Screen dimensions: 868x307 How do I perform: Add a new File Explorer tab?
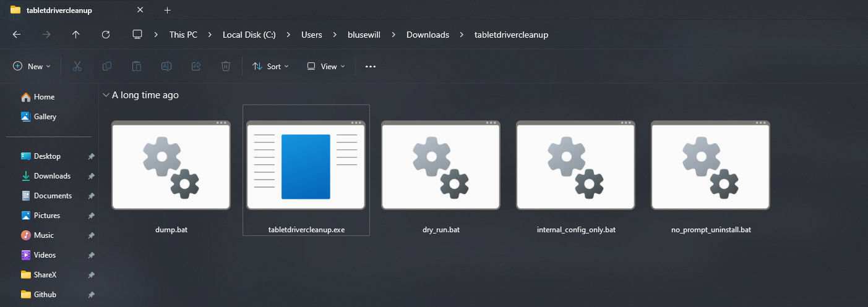tap(167, 10)
